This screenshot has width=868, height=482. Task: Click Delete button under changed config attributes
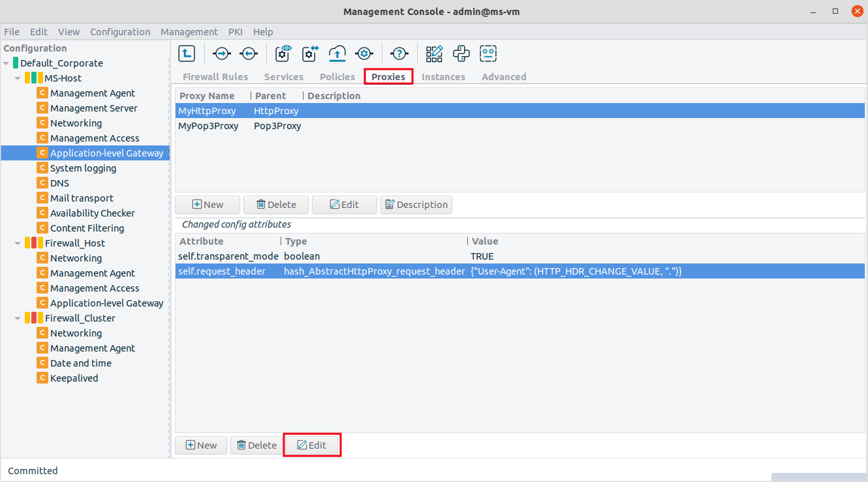tap(256, 445)
